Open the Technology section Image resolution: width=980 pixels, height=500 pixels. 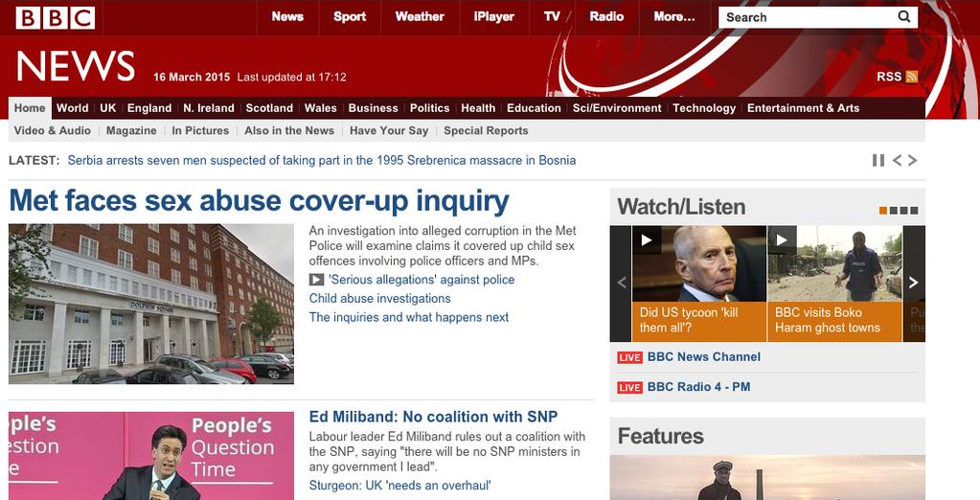click(x=704, y=108)
